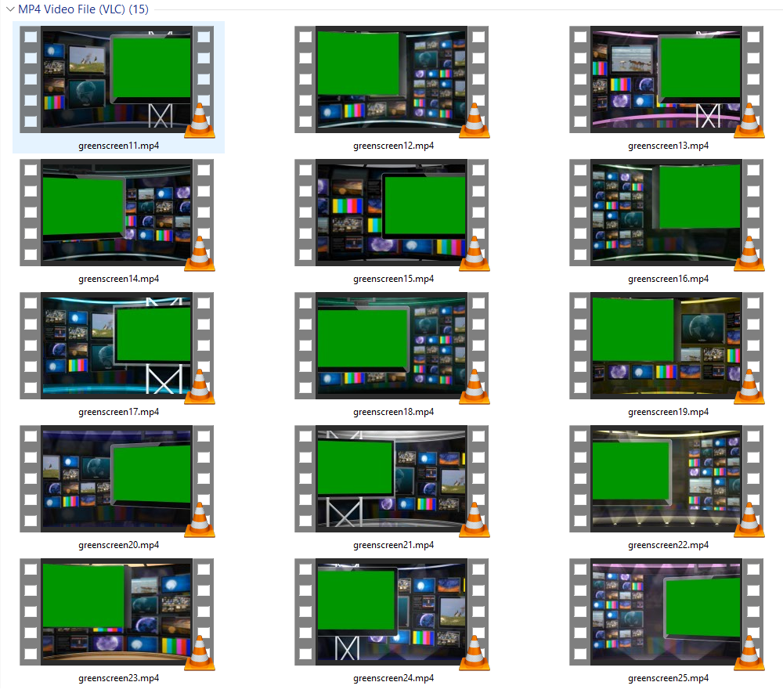Click the VLC cone icon on greenscreen14.mp4
Image resolution: width=783 pixels, height=700 pixels.
200,254
